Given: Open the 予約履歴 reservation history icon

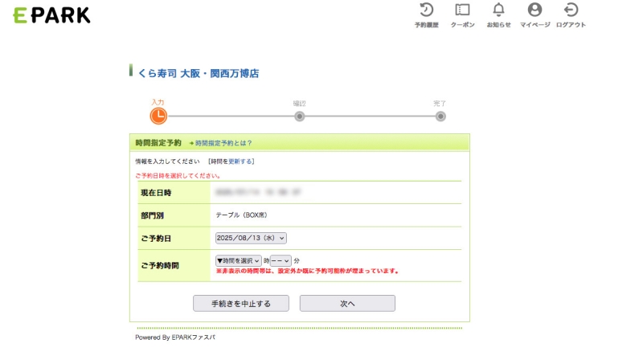Looking at the screenshot, I should pos(426,10).
